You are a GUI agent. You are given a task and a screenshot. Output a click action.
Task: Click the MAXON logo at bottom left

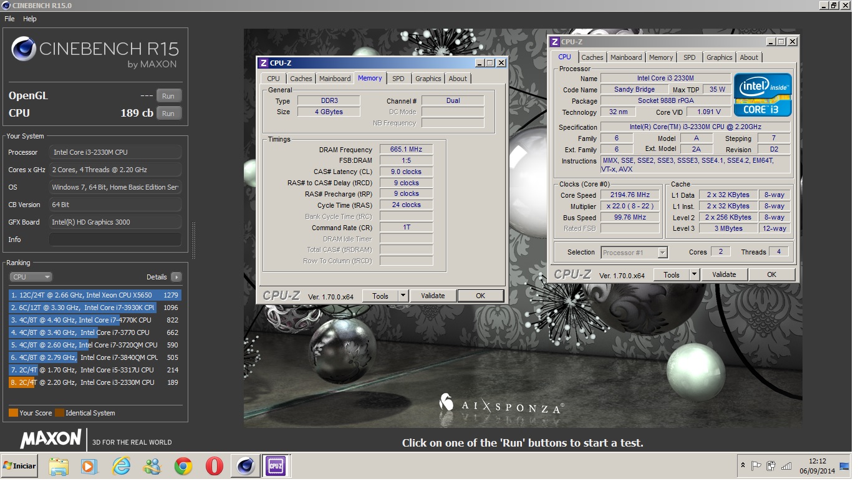click(x=51, y=439)
